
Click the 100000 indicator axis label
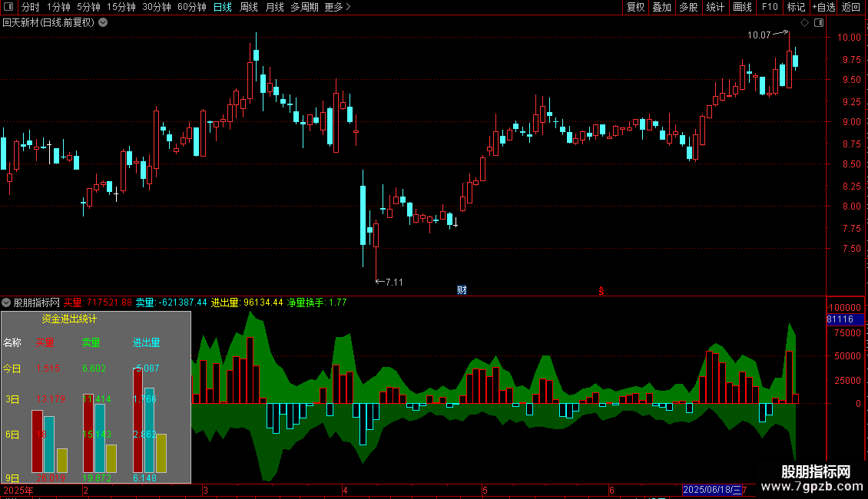tap(845, 308)
